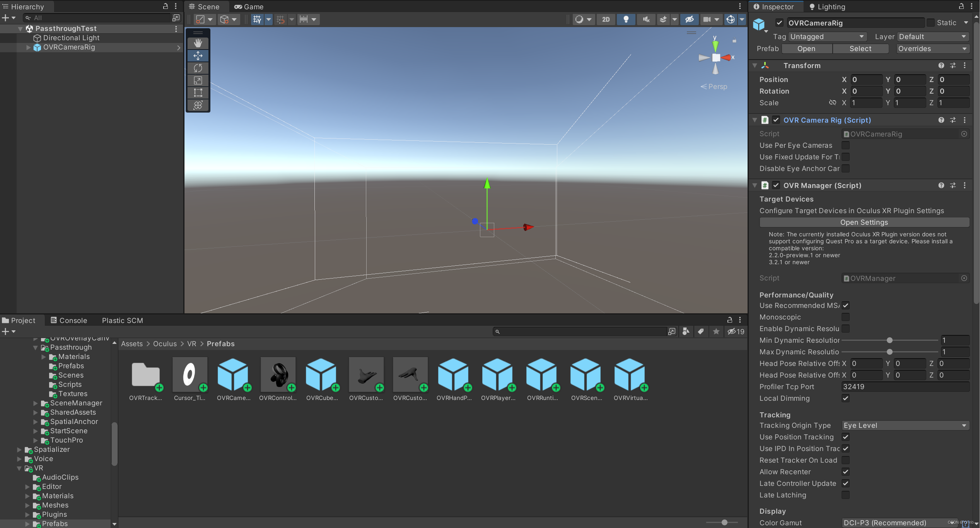
Task: Toggle hidden packages count icon (19)
Action: 736,331
